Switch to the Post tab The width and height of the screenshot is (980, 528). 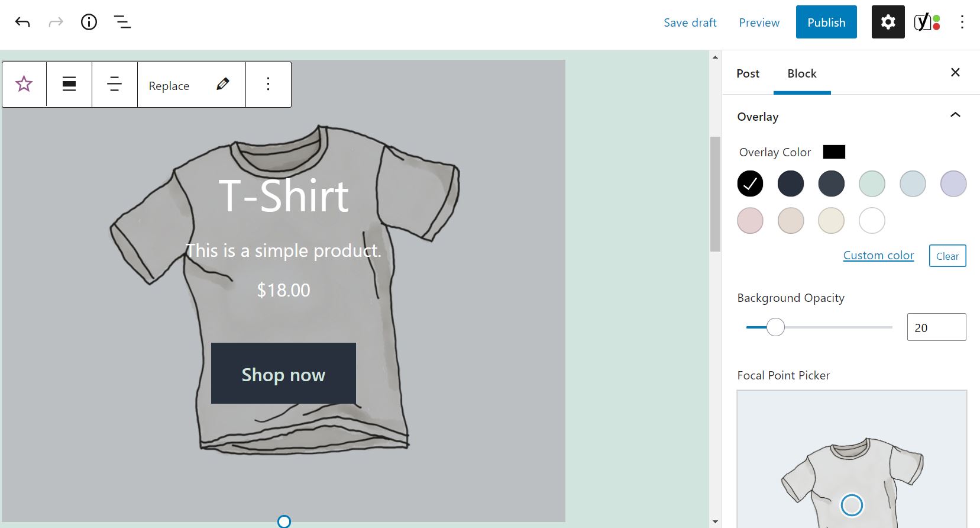(747, 73)
